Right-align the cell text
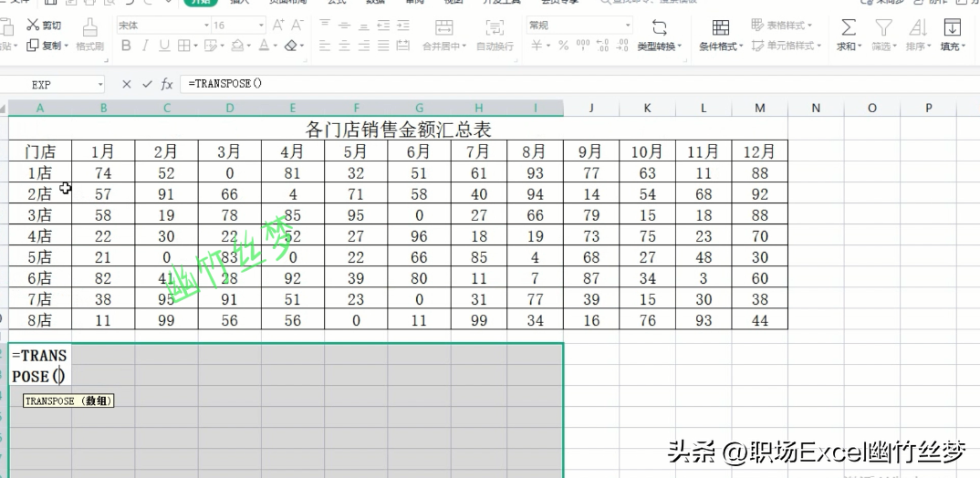Screen dimensions: 980x478 tap(364, 46)
